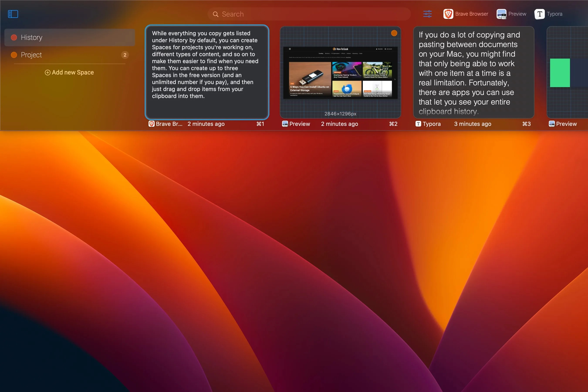Click the Brave Browser icon under the first clip
Image resolution: width=588 pixels, height=392 pixels.
(x=152, y=124)
